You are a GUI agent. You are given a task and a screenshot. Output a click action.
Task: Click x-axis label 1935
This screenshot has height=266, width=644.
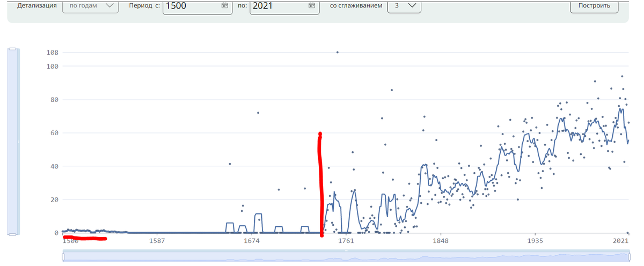tap(535, 241)
